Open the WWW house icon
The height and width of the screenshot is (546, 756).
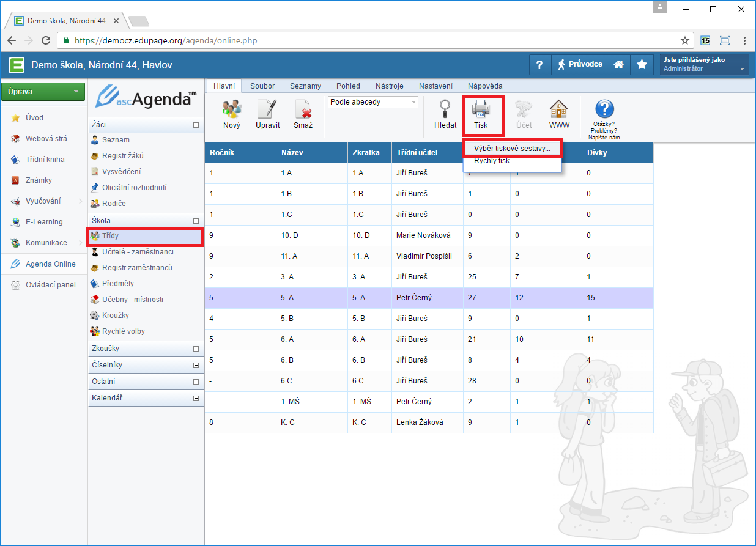pos(558,111)
